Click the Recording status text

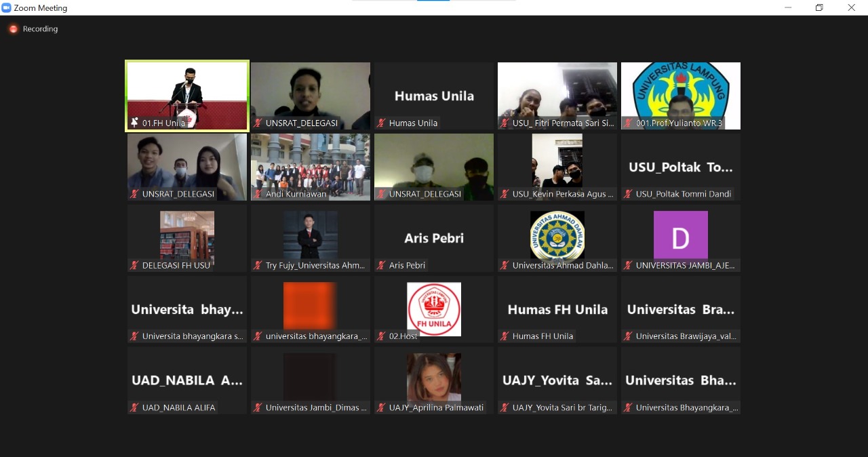[40, 29]
